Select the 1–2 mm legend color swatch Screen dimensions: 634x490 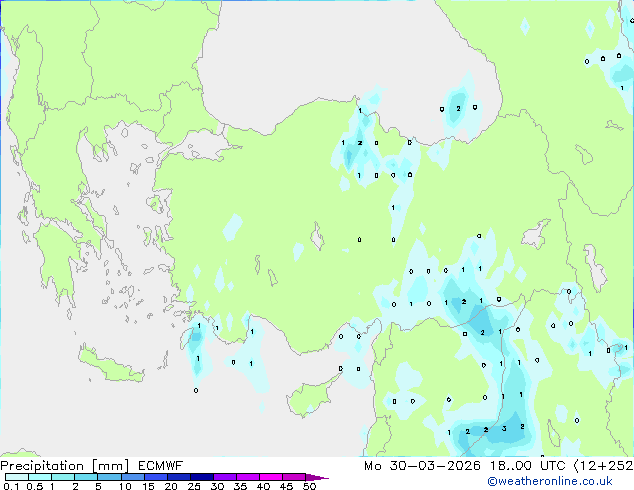63,477
